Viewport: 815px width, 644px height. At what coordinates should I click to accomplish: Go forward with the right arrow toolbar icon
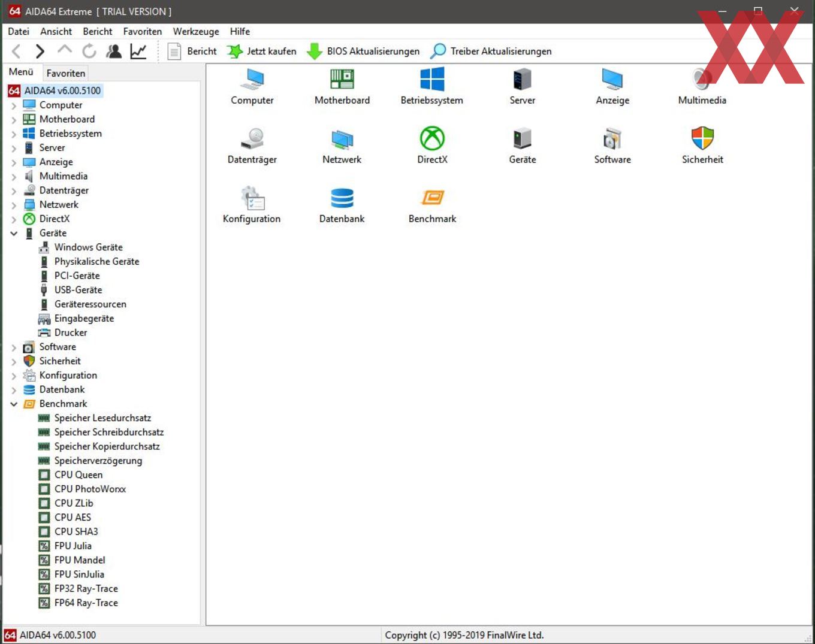[x=40, y=52]
